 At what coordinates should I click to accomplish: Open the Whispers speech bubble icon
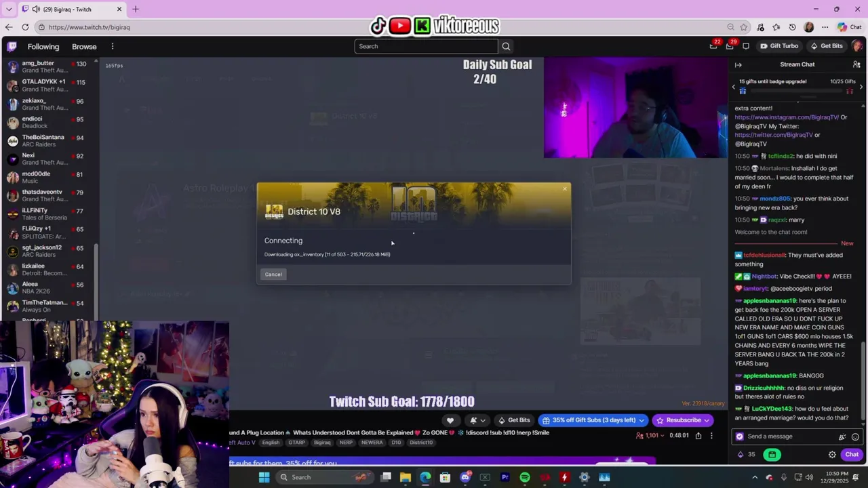coord(746,46)
